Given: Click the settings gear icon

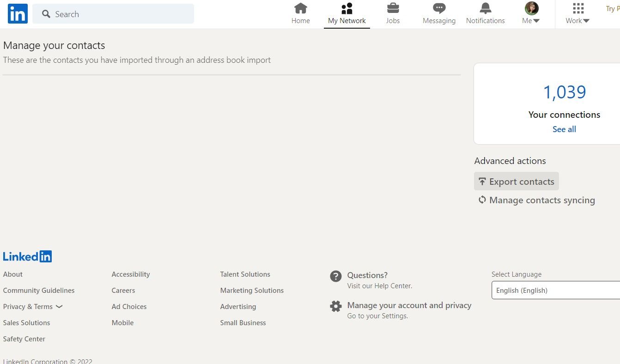Looking at the screenshot, I should (336, 306).
